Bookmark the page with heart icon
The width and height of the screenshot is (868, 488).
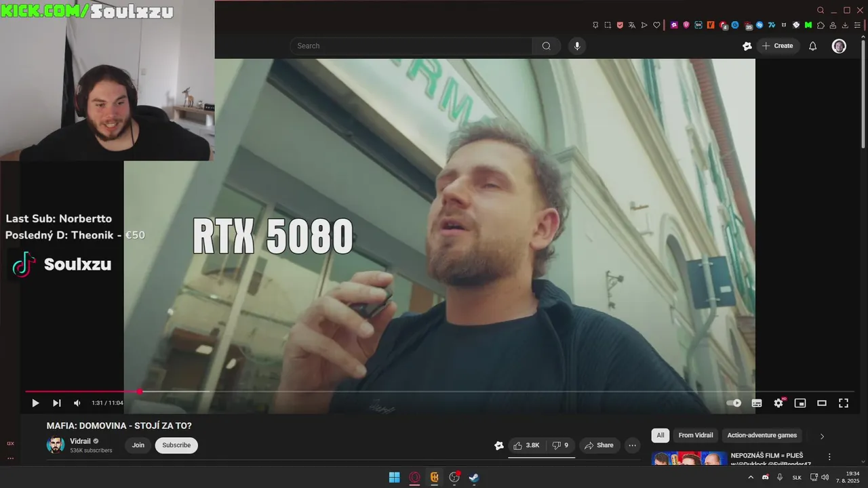click(656, 25)
